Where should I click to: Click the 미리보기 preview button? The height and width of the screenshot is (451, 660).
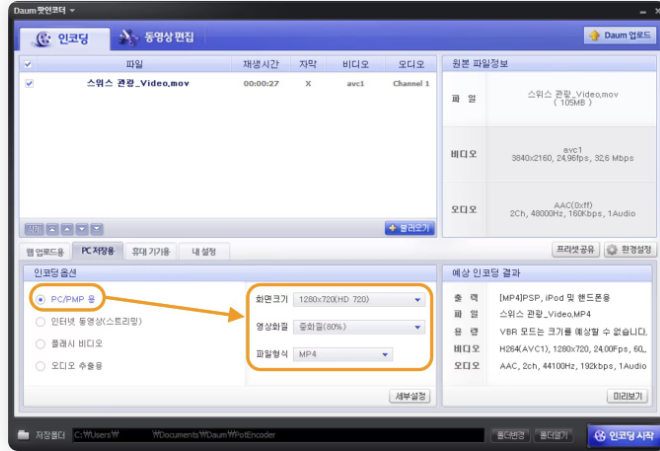[x=627, y=396]
